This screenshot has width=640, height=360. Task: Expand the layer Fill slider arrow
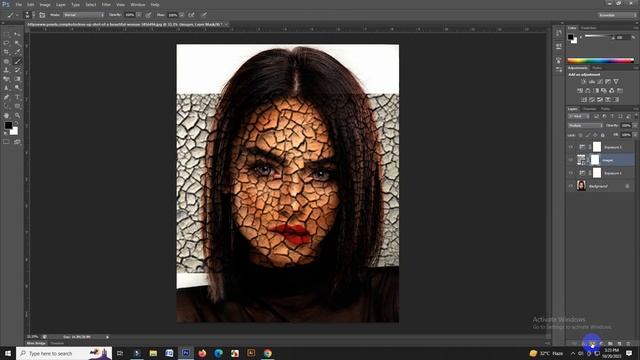click(x=635, y=135)
